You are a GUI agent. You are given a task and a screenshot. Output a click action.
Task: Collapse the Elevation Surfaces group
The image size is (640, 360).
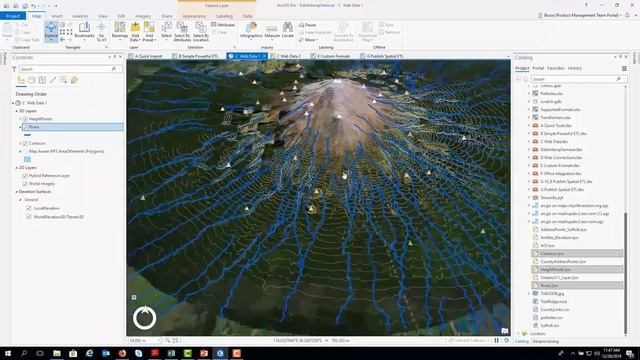[17, 192]
